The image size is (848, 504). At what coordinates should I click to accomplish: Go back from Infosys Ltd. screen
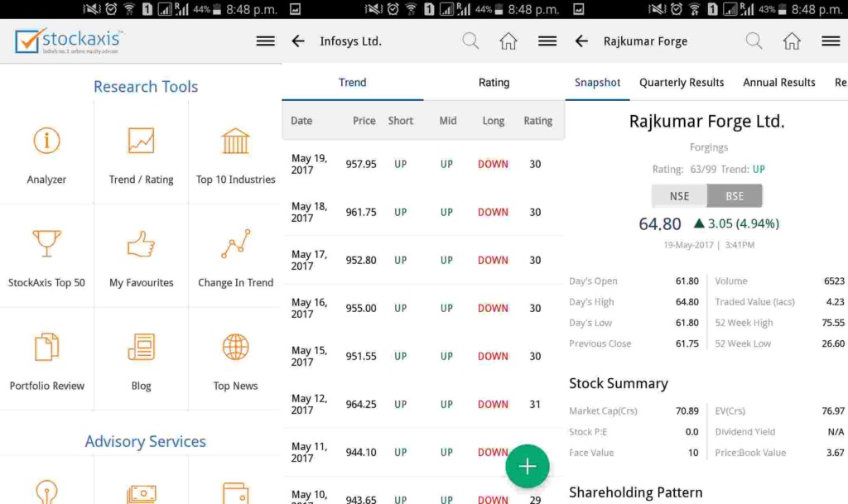coord(299,41)
